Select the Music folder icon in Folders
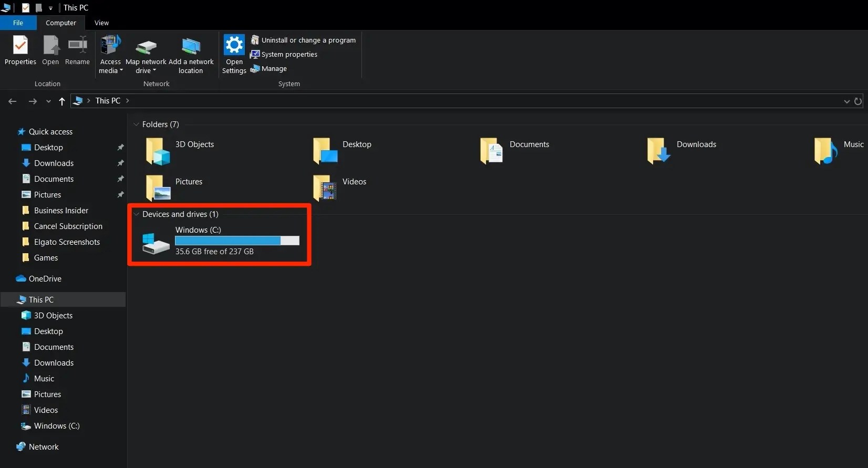 click(x=826, y=151)
